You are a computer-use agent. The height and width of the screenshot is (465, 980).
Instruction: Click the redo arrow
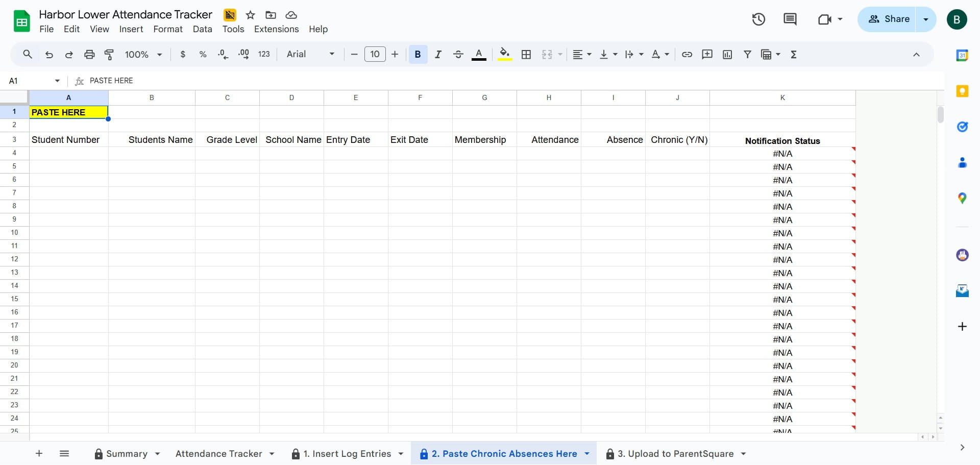(x=69, y=54)
